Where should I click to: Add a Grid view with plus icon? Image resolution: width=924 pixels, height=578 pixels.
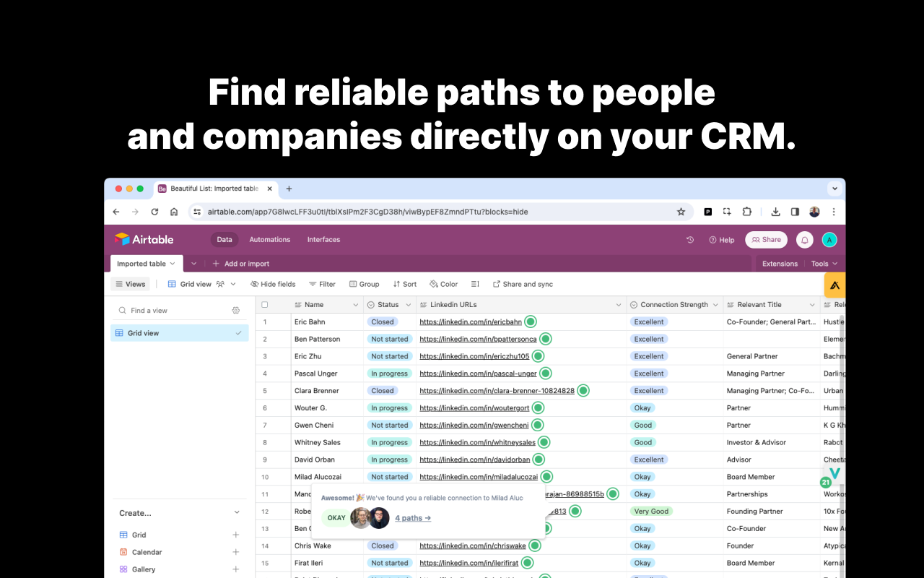pos(235,535)
